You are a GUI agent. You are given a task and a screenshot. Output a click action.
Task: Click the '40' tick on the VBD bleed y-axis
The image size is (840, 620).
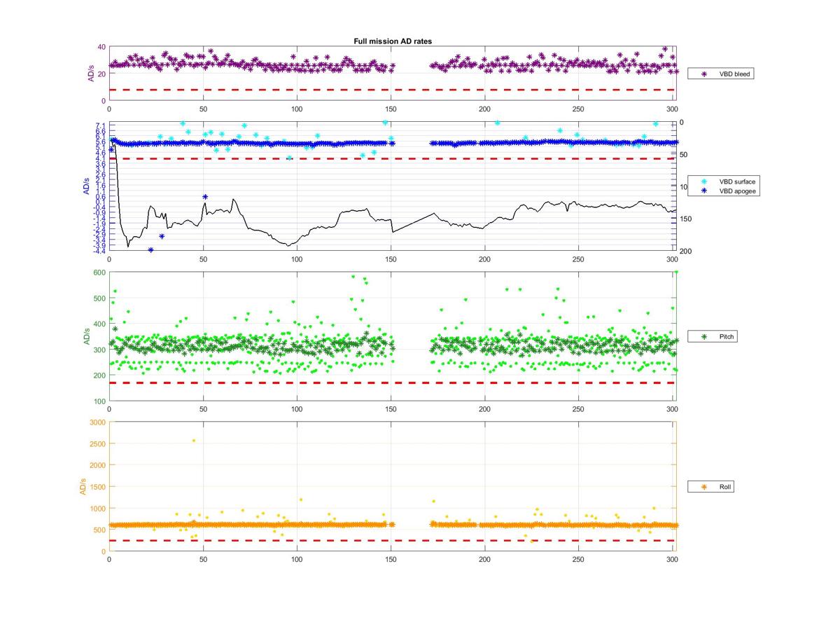pos(102,47)
